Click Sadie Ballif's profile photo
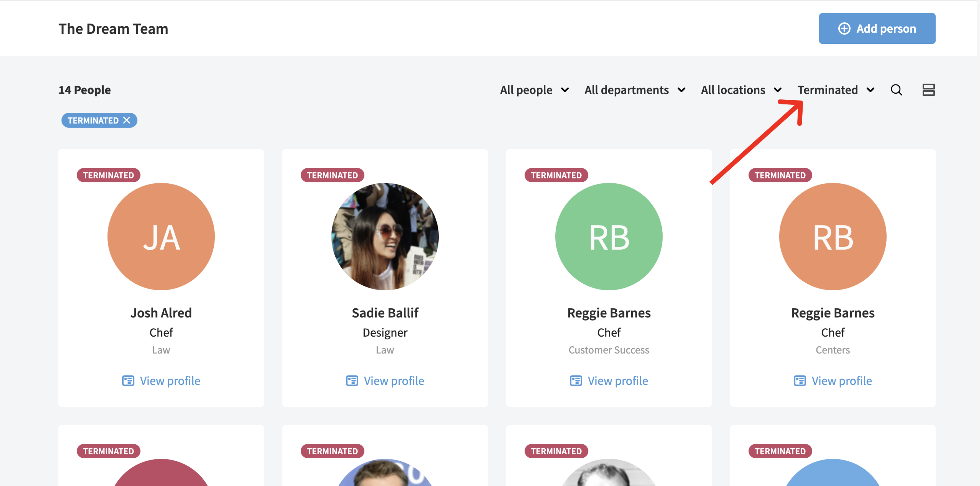Screen dimensions: 980x486 [385, 236]
